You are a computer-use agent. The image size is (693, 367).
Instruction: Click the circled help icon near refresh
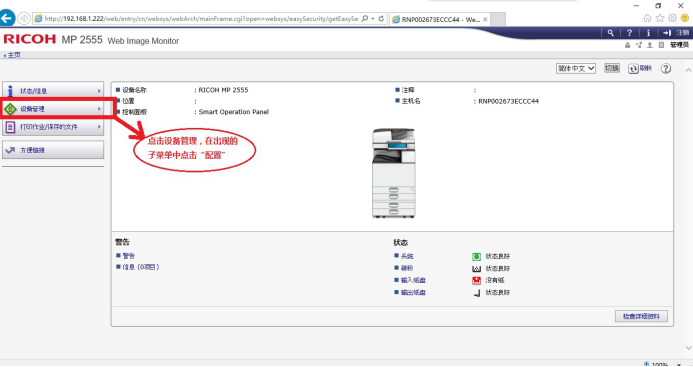[x=666, y=69]
